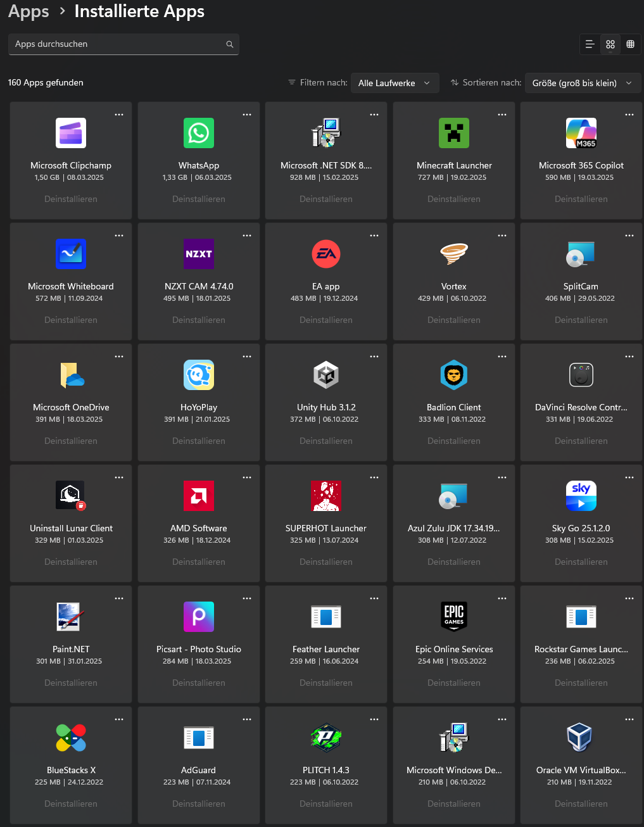Click the Microsoft Whiteboard icon
The width and height of the screenshot is (644, 827).
click(71, 254)
